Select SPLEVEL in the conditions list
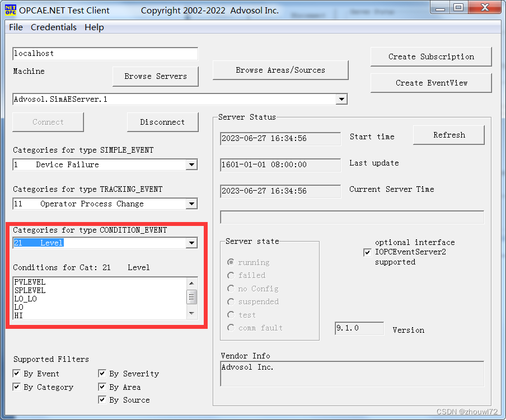The image size is (506, 420). tap(30, 290)
